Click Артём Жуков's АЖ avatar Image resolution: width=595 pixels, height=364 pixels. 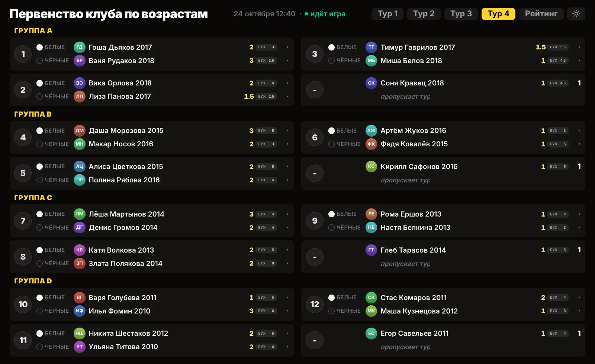[371, 131]
